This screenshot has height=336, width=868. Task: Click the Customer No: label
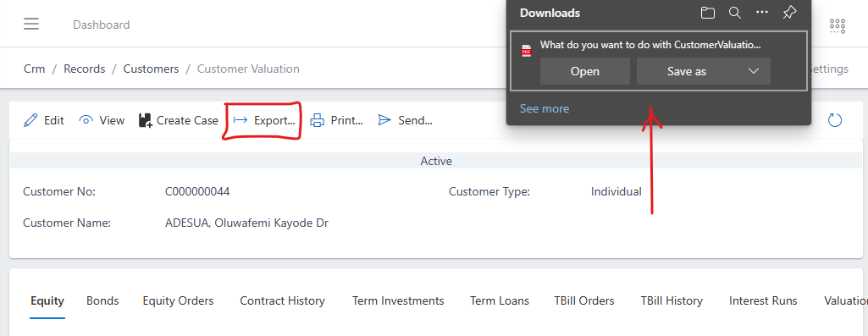[x=59, y=192]
